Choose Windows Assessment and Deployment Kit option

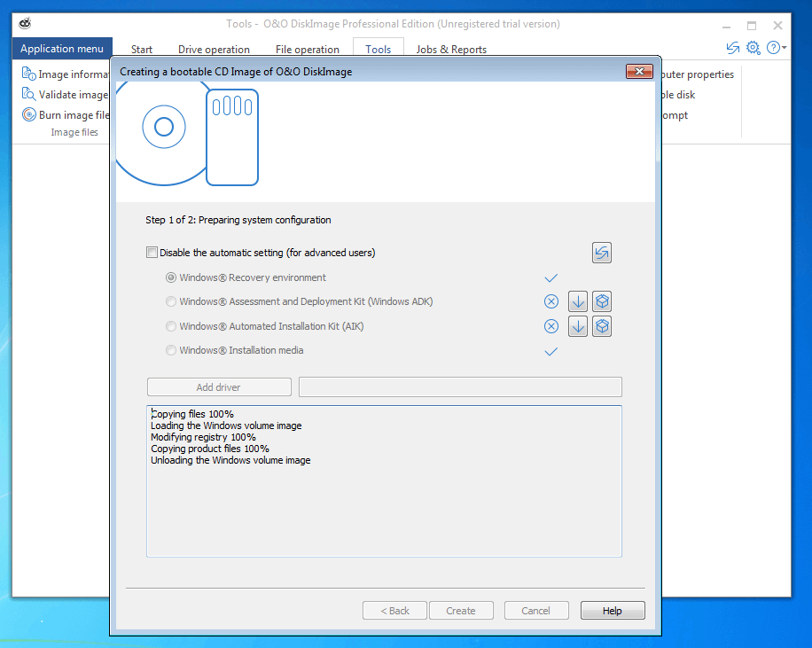point(171,301)
